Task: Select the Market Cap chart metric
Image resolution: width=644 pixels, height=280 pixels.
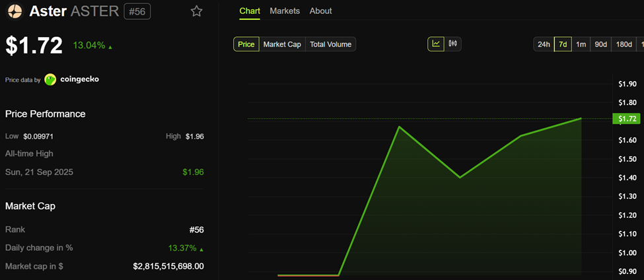Action: point(282,44)
